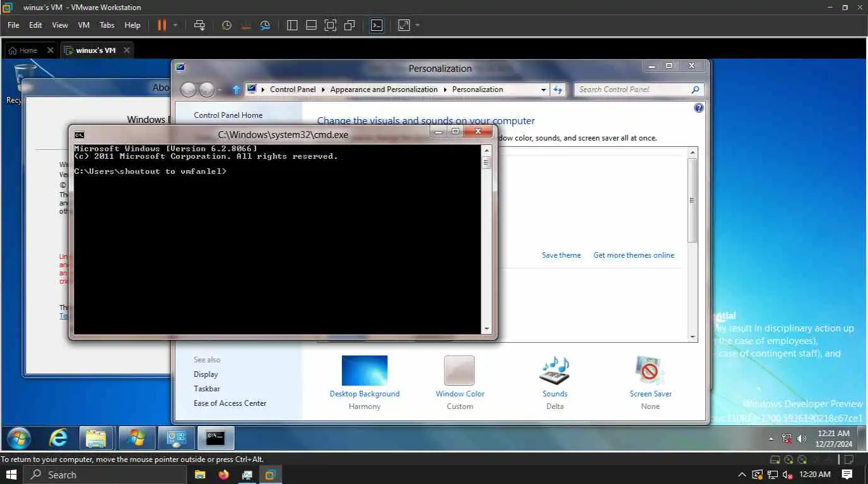
Task: Take a snapshot of the virtual machine
Action: coord(226,25)
